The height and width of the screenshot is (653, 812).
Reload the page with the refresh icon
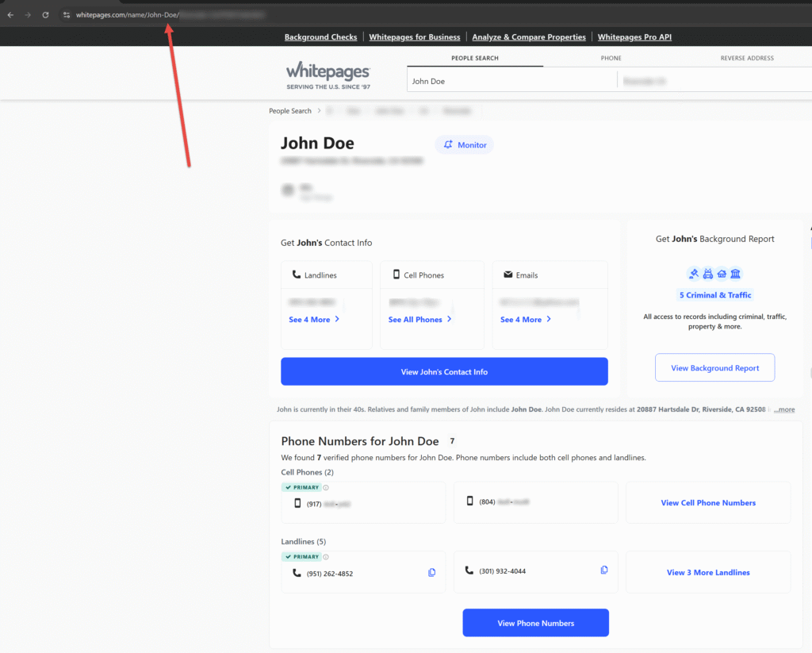(x=45, y=15)
